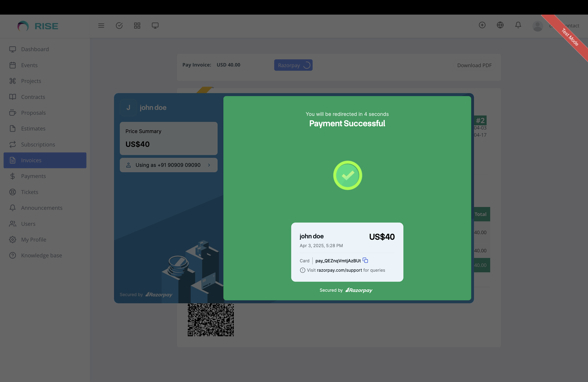588x382 pixels.
Task: Open razorpay.com/support link
Action: 339,270
